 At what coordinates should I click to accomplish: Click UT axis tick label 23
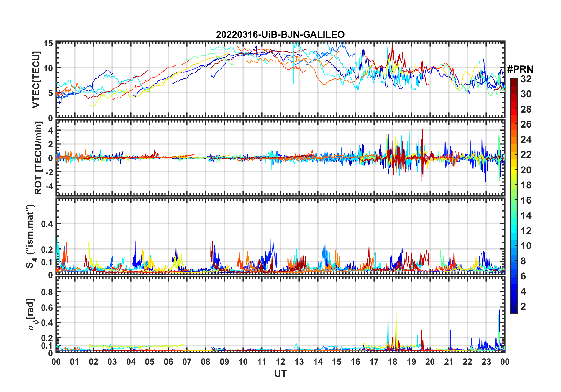coord(486,362)
